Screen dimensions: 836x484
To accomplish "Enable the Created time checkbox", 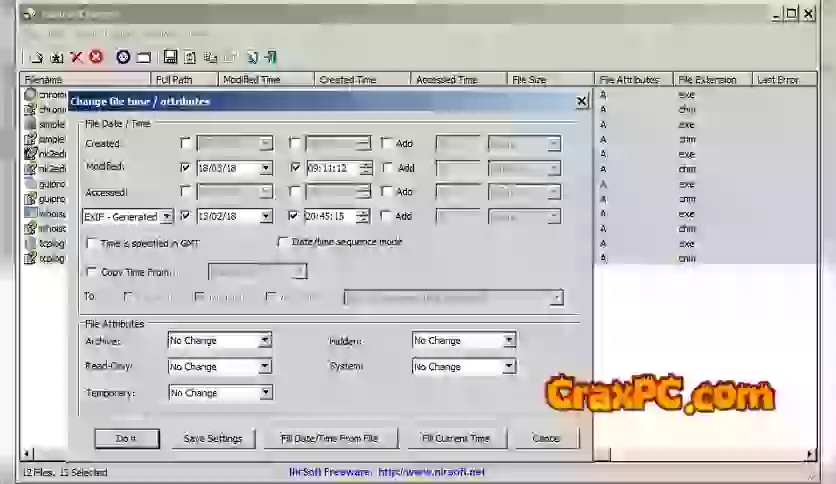I will (294, 143).
